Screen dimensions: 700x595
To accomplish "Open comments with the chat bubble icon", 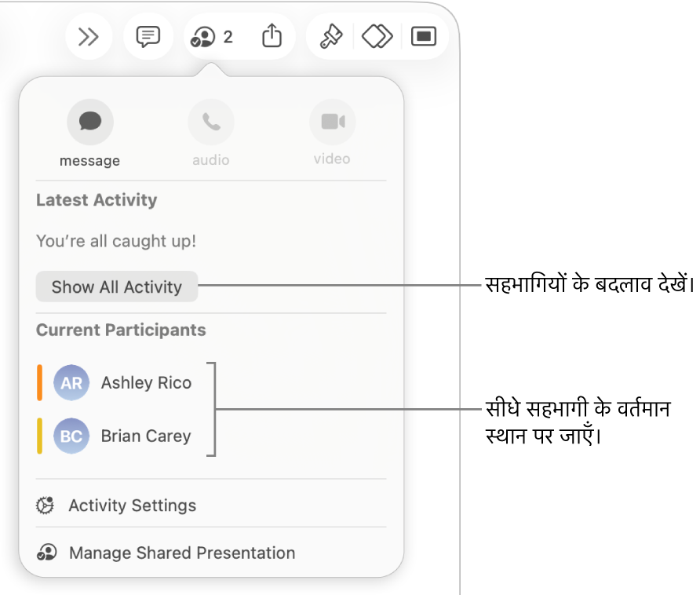I will [148, 36].
